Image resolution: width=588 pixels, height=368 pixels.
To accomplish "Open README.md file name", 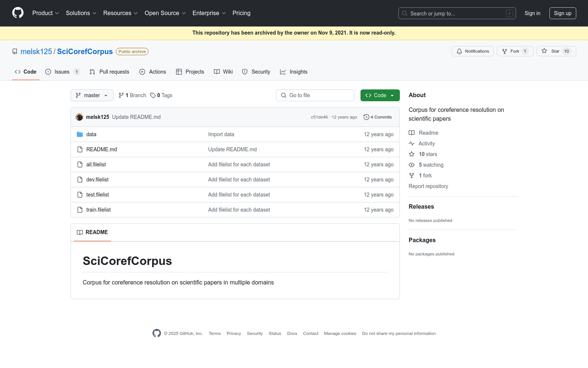I will pos(101,149).
